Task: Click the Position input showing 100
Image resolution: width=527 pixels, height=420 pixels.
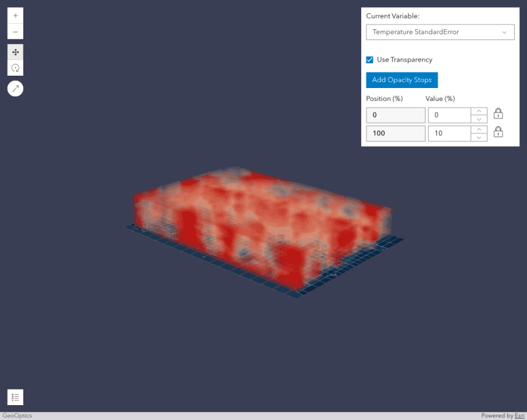Action: pos(396,133)
